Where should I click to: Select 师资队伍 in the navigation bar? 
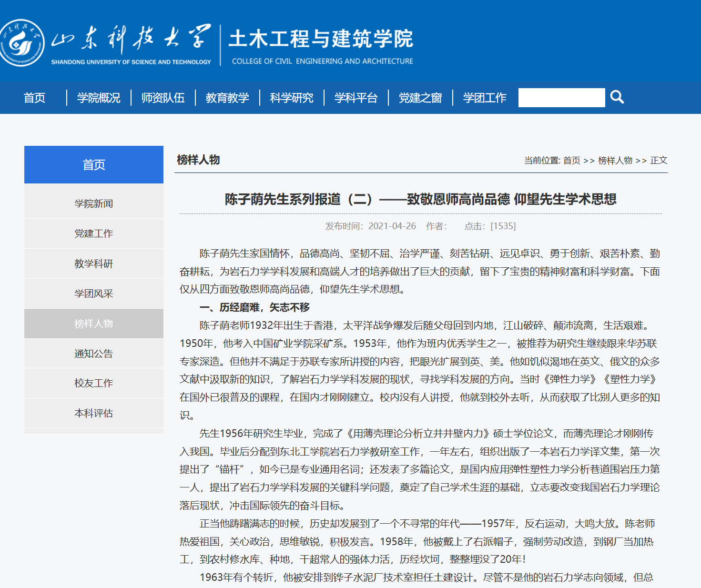pos(163,98)
